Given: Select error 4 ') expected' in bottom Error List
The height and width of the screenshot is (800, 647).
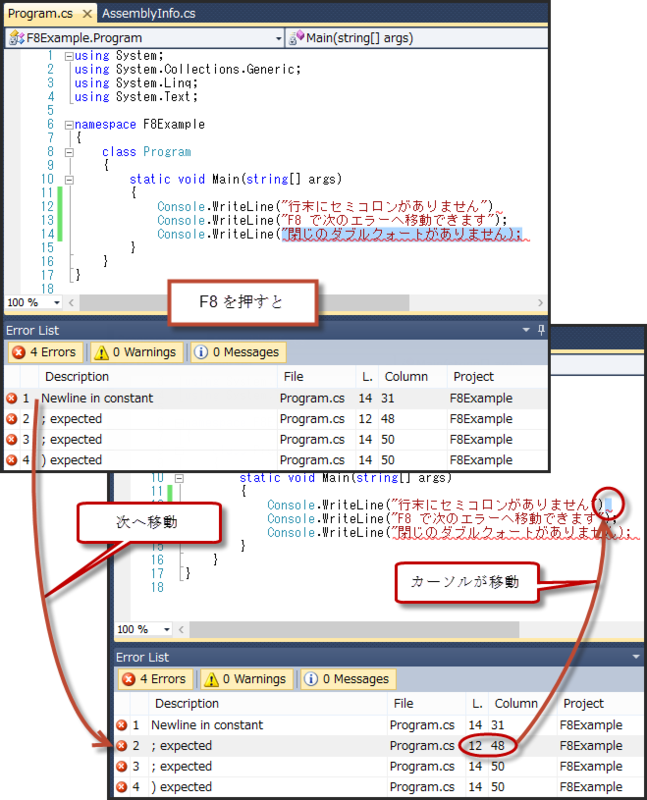Looking at the screenshot, I should tap(379, 787).
